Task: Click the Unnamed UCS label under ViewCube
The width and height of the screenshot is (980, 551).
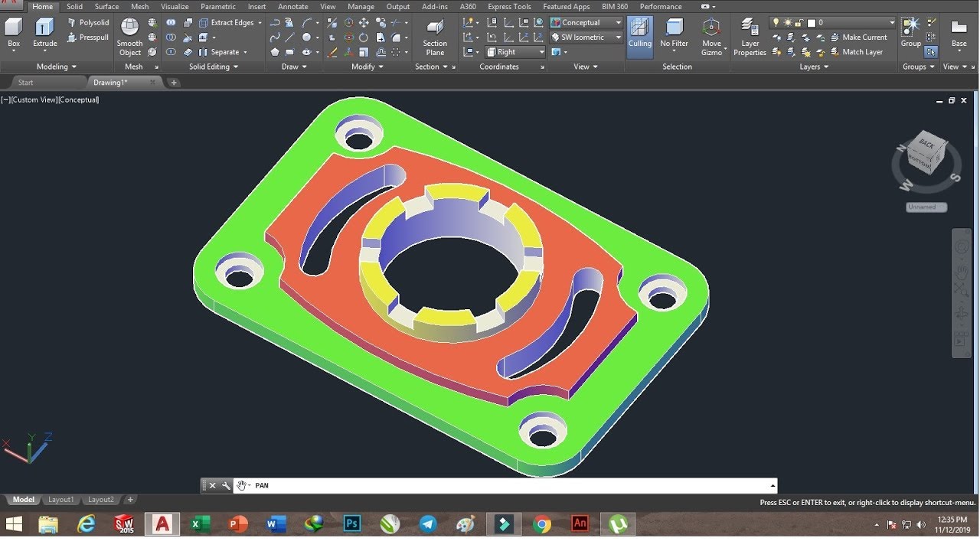Action: tap(926, 207)
